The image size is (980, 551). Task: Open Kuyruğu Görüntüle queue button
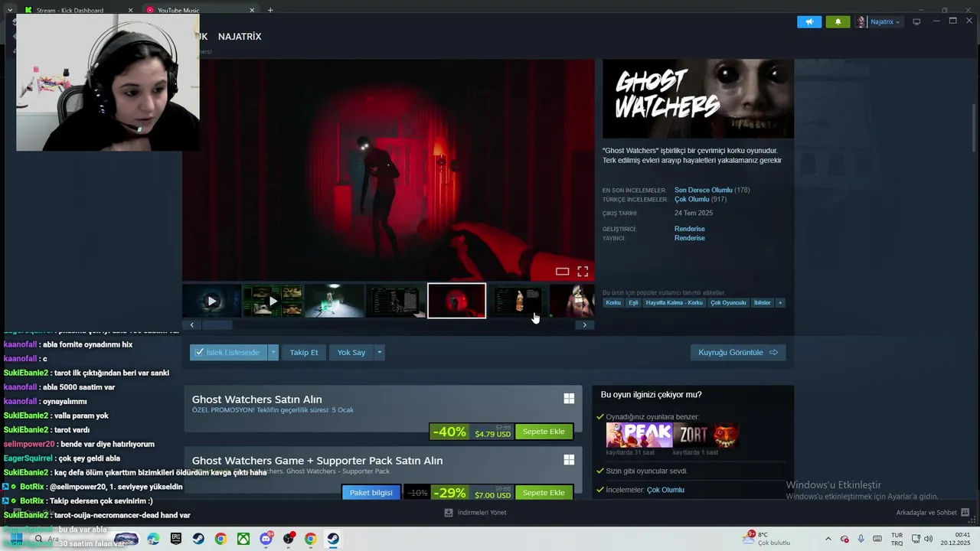738,353
